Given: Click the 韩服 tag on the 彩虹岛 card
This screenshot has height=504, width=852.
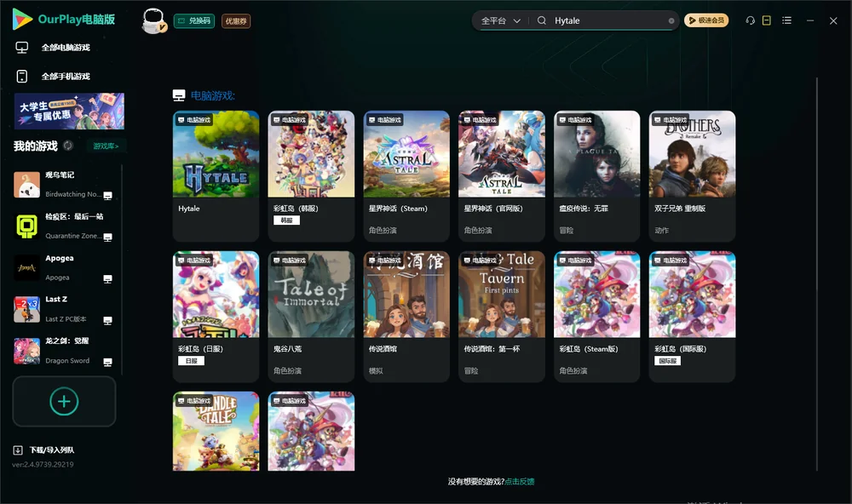Looking at the screenshot, I should coord(287,220).
